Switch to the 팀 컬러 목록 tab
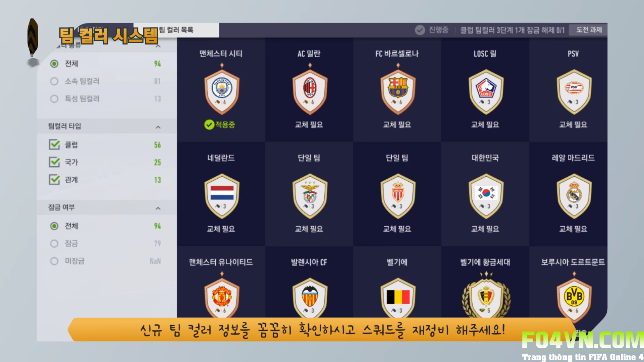This screenshot has width=644, height=362. click(176, 30)
